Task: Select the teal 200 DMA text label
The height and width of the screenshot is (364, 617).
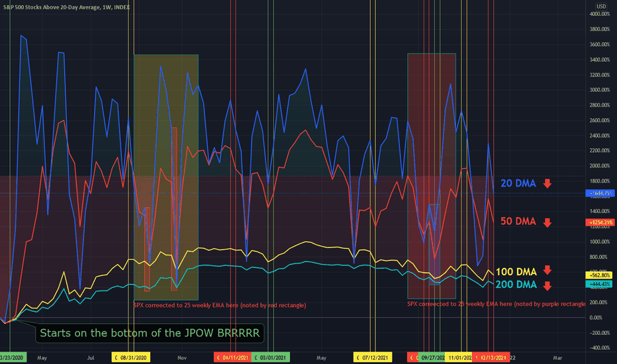Action: click(x=516, y=285)
